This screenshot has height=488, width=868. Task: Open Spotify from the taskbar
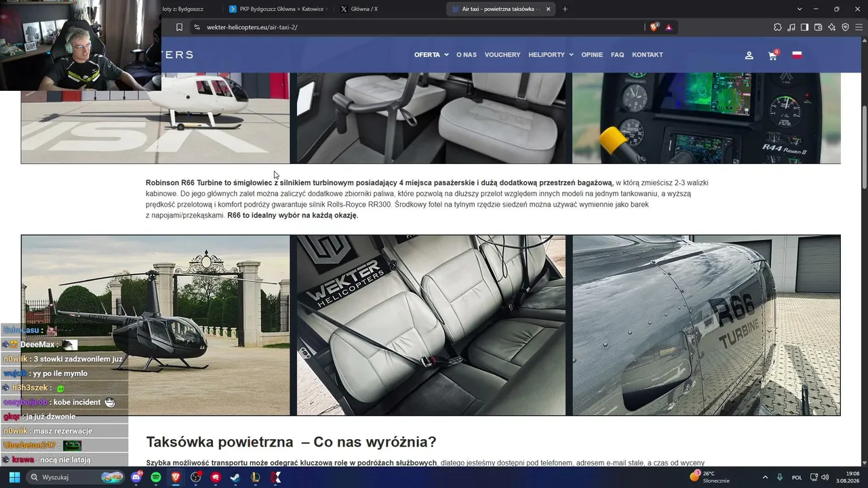(x=156, y=477)
